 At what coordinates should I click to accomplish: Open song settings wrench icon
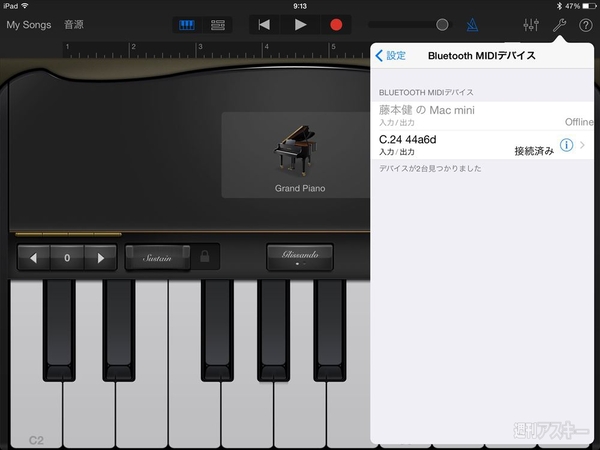coord(559,26)
